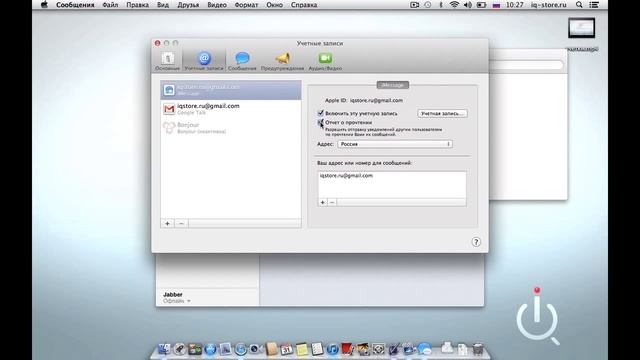Select the Учетные записи @ toolbar icon
The width and height of the screenshot is (640, 360).
204,61
